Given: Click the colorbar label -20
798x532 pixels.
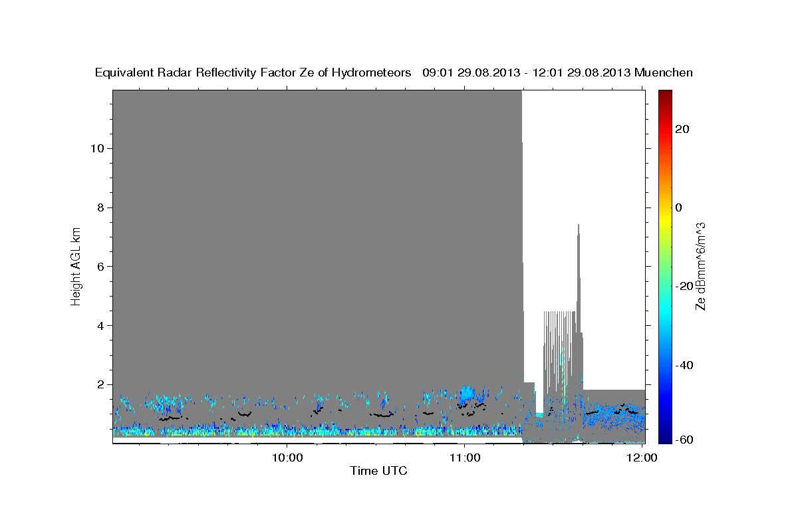Looking at the screenshot, I should (685, 286).
